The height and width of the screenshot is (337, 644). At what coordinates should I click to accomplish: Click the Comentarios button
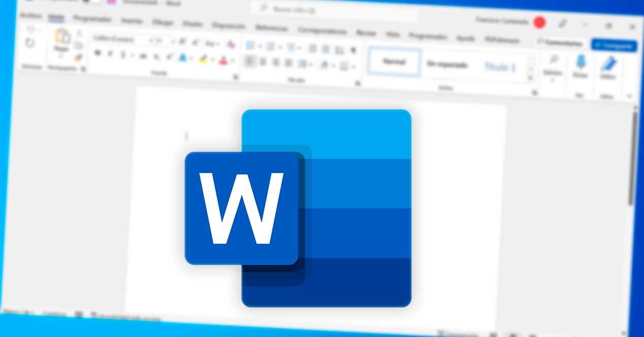point(561,43)
